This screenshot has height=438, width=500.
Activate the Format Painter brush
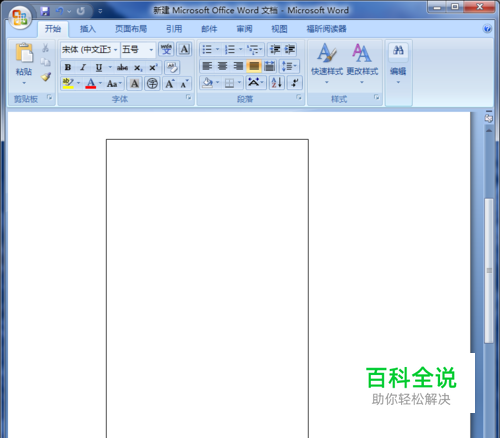point(46,77)
